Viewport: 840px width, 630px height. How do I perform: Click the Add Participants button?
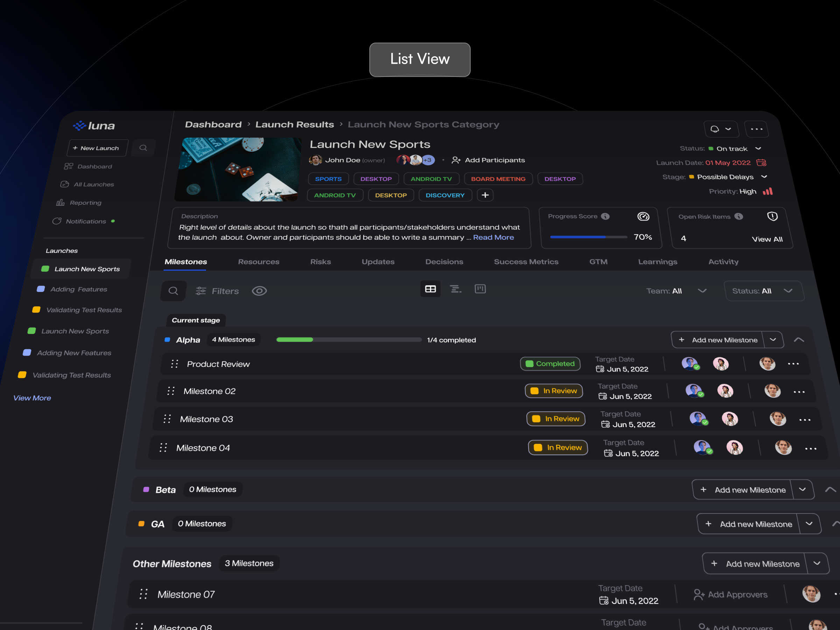tap(488, 160)
